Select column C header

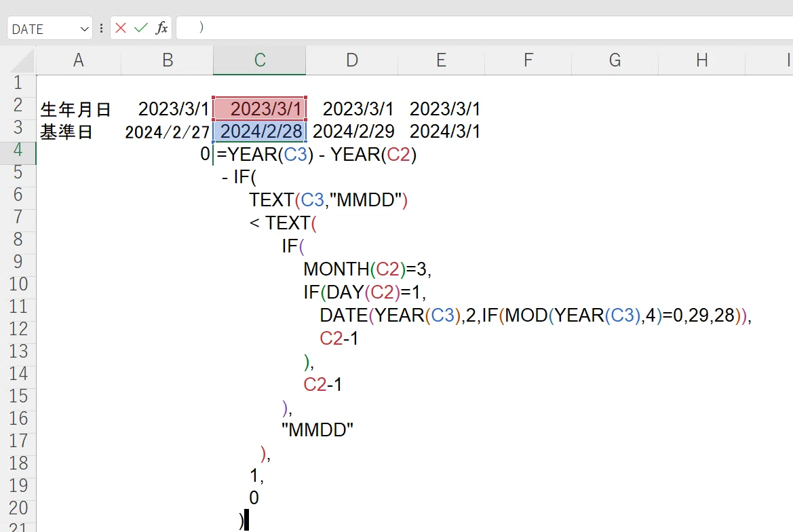click(259, 60)
